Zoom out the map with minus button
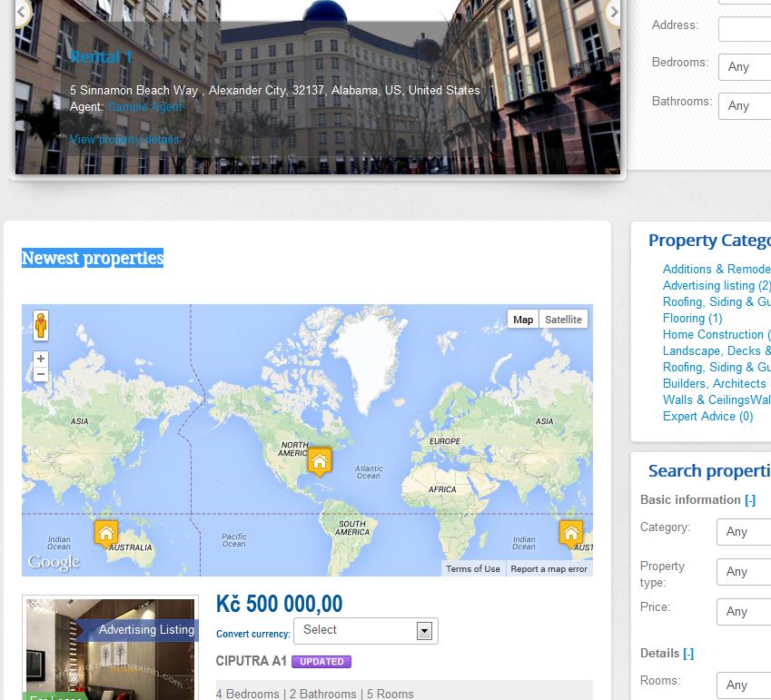 pos(41,374)
